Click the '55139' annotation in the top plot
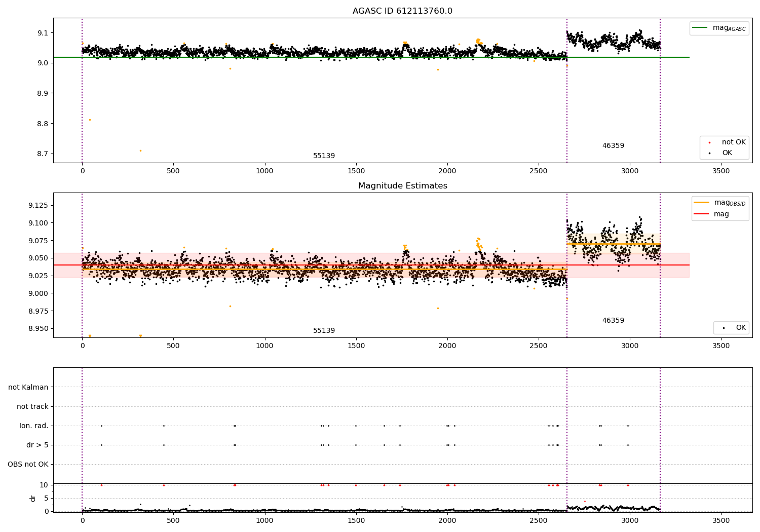The height and width of the screenshot is (532, 760). click(324, 156)
